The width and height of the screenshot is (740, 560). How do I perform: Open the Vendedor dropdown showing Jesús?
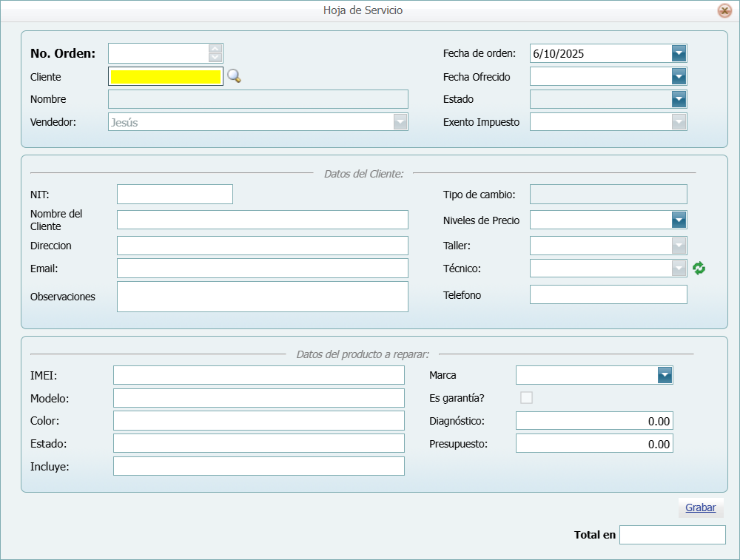(400, 121)
